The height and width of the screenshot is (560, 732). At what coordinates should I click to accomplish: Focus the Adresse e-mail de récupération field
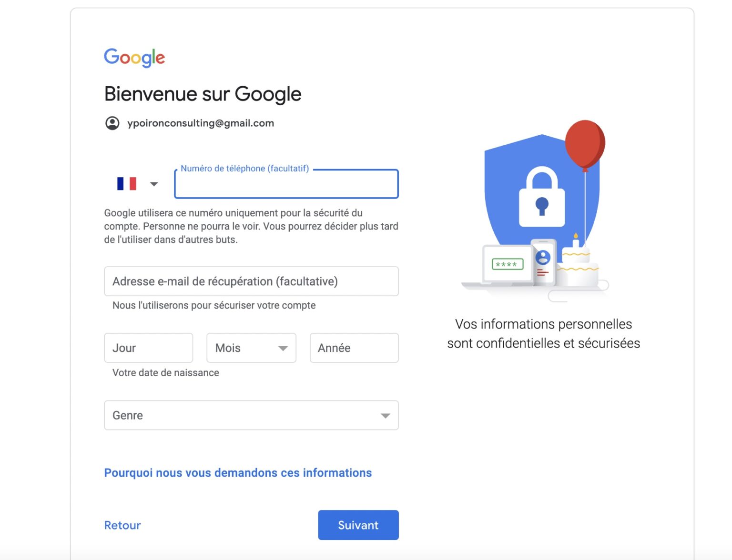tap(252, 281)
